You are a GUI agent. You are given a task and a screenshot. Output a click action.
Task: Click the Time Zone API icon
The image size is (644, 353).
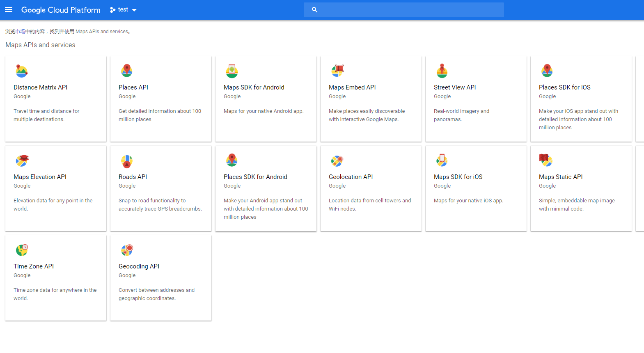click(22, 250)
